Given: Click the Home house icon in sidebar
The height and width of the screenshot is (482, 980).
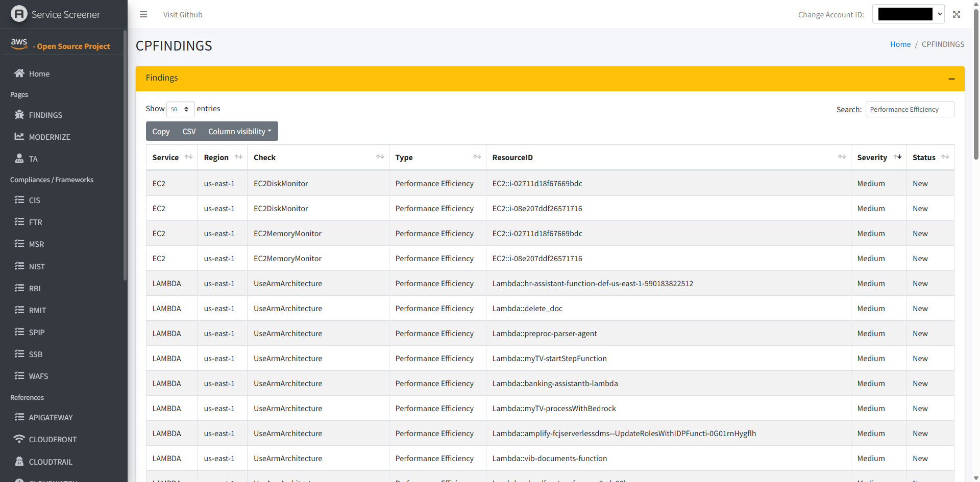Looking at the screenshot, I should [x=19, y=73].
